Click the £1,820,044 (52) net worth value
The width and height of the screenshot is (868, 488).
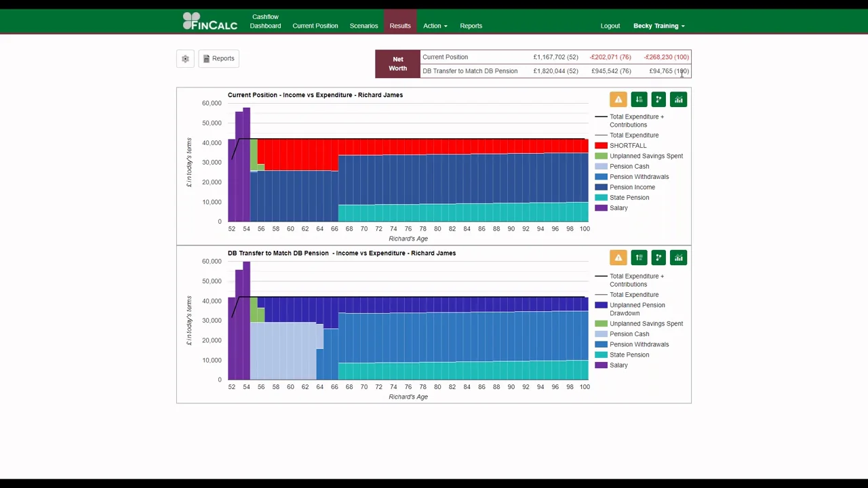point(555,71)
